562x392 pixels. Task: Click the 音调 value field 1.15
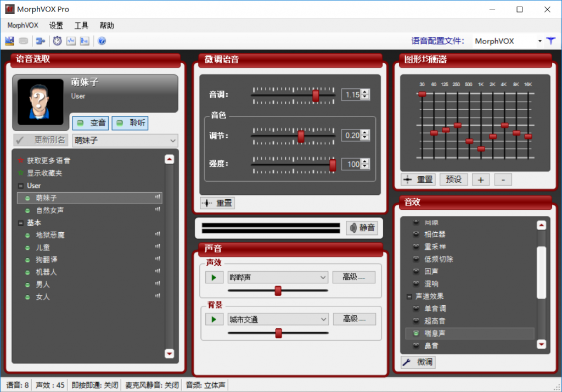click(351, 94)
